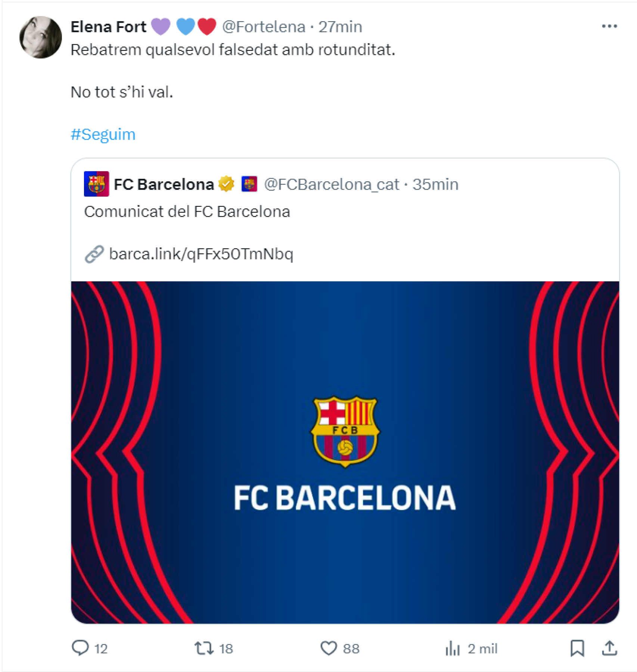The image size is (637, 672).
Task: Repost this tweet using retweet icon
Action: (204, 648)
